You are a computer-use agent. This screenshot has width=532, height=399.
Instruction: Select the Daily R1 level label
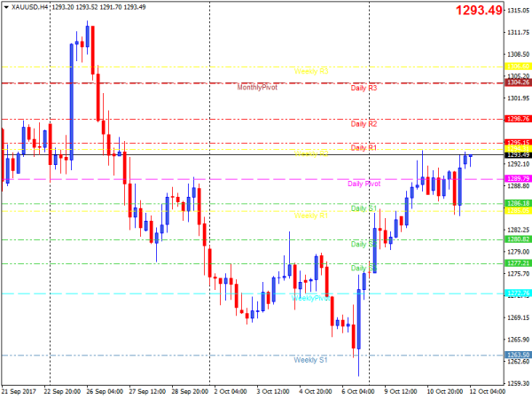pos(364,147)
